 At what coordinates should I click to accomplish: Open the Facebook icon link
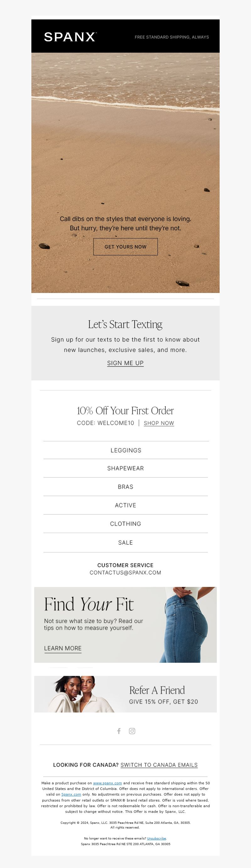click(119, 731)
